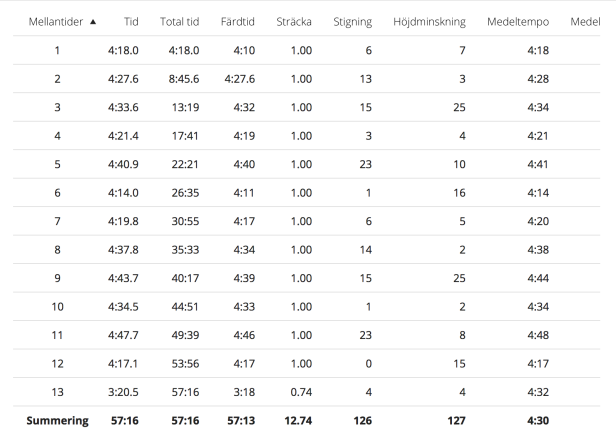616x431 pixels.
Task: Click lap 9 total time 40:17
Action: click(185, 278)
